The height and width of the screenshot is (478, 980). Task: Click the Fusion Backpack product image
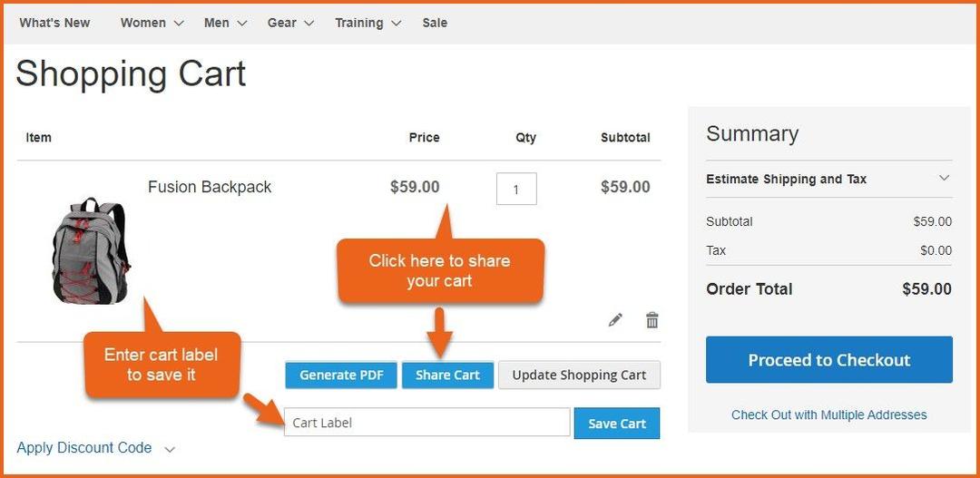pos(91,250)
